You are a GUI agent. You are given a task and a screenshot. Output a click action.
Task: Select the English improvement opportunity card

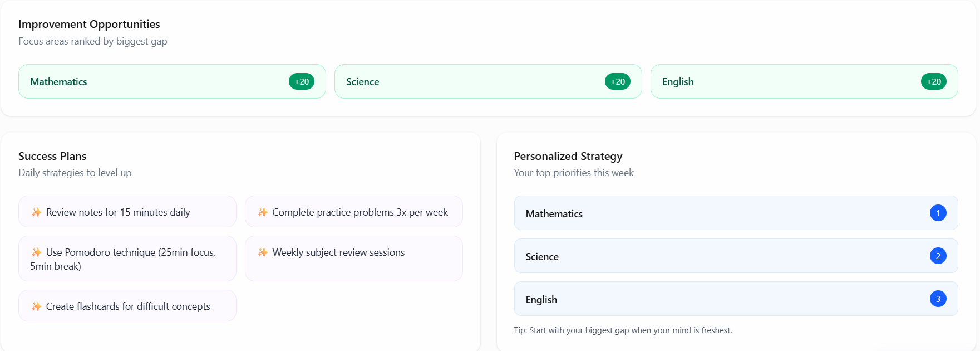[790, 81]
